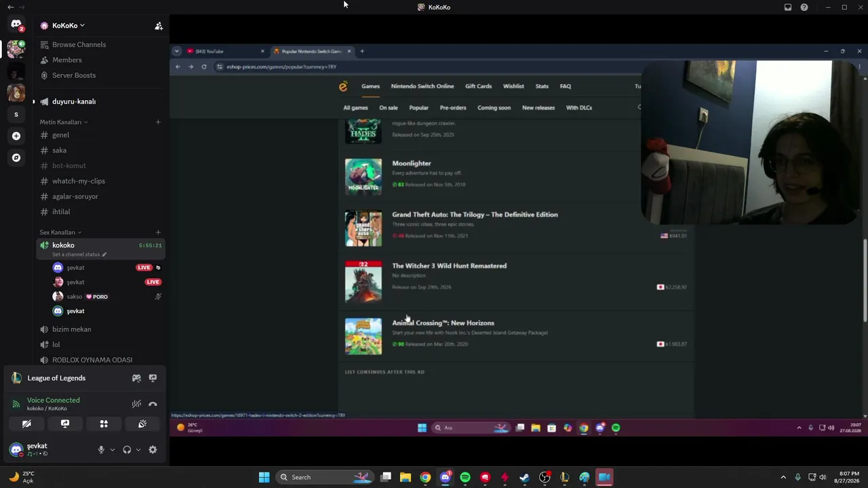This screenshot has width=868, height=488.
Task: Open the Members list
Action: (x=100, y=60)
